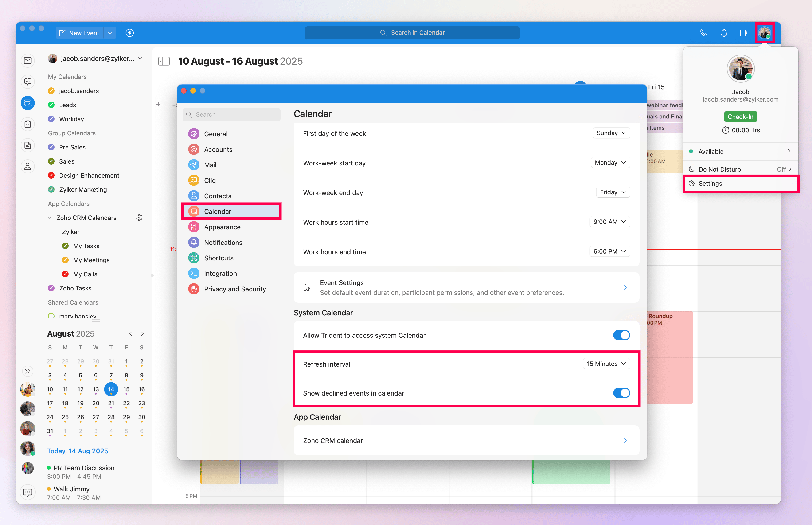Open the Mail module icon in left rail

point(27,61)
